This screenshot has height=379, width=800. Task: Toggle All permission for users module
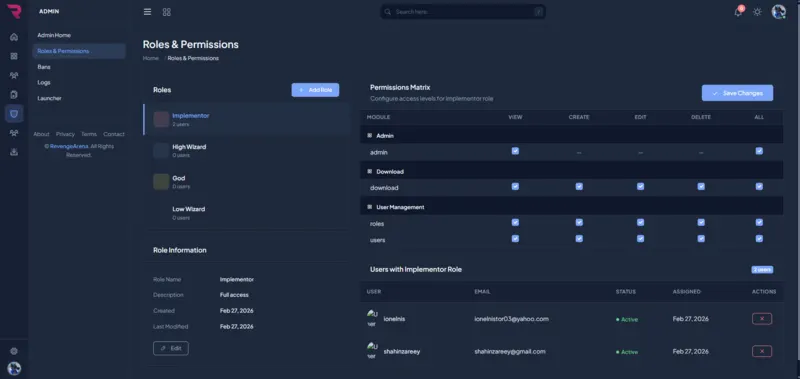coord(759,239)
